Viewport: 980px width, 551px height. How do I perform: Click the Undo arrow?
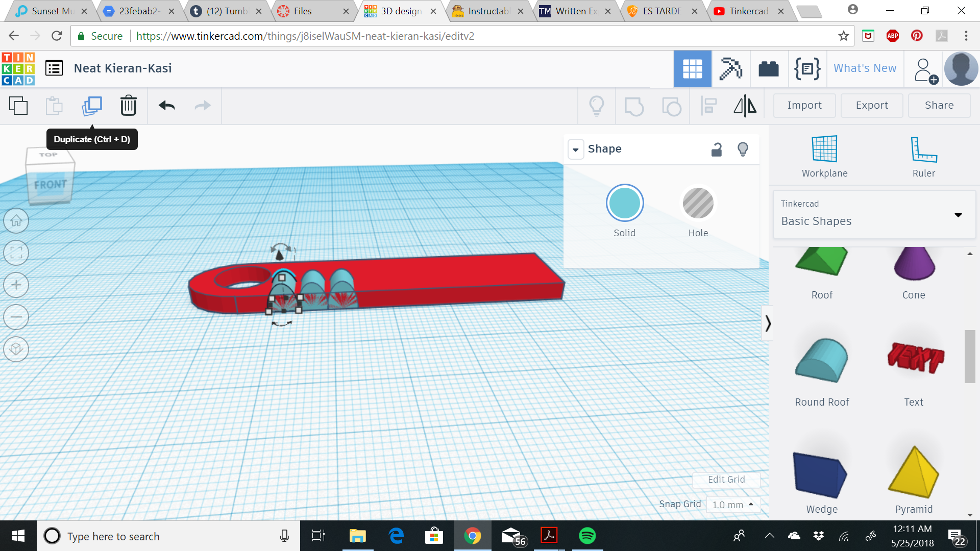tap(167, 106)
